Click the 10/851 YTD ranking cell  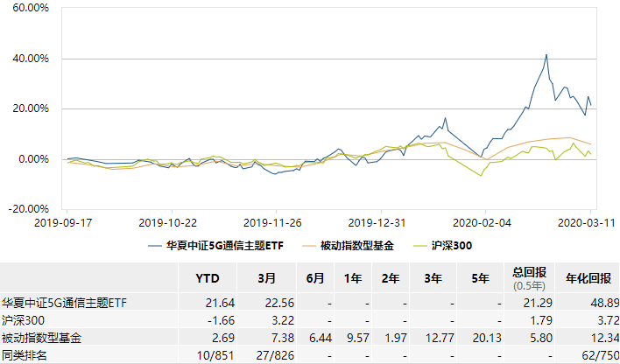pyautogui.click(x=217, y=356)
